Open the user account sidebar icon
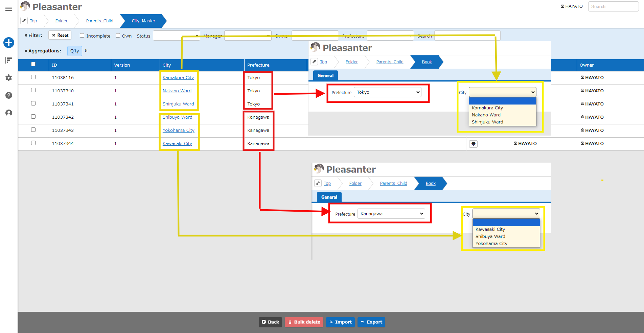The height and width of the screenshot is (333, 644). point(9,113)
